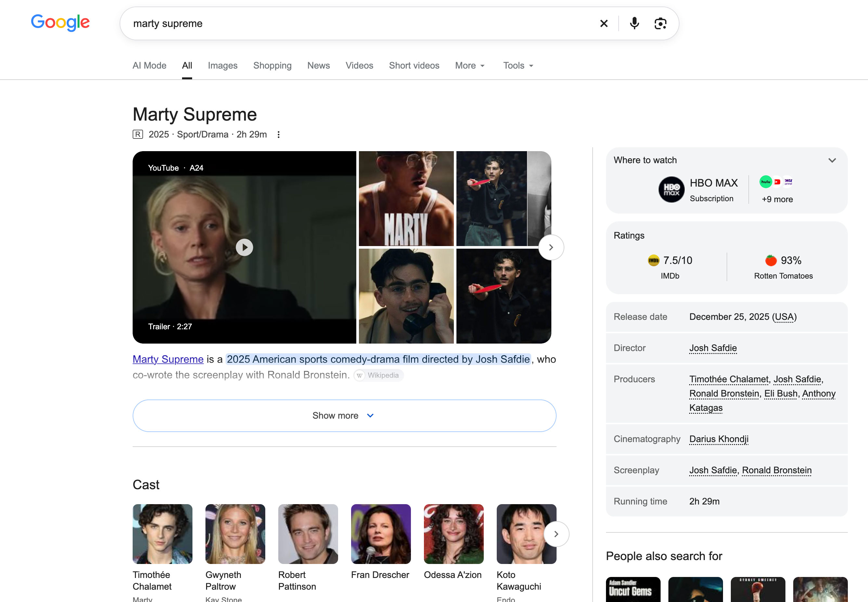Clear the search box with the X icon
868x602 pixels.
604,23
